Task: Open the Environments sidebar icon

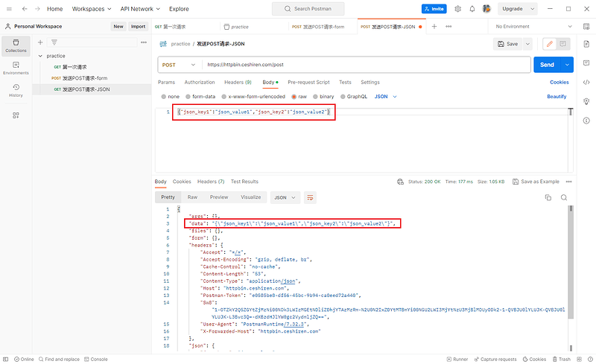Action: click(16, 68)
